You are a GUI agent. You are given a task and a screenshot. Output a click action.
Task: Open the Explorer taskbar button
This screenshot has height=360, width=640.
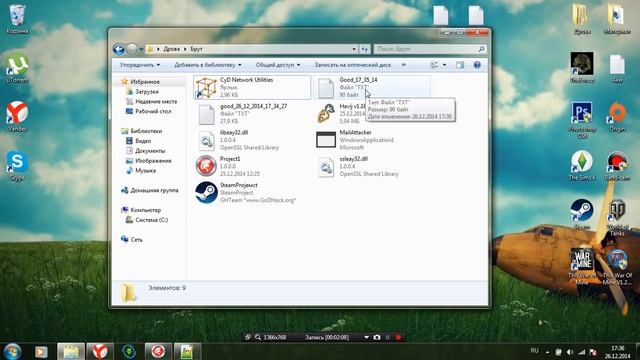point(71,351)
